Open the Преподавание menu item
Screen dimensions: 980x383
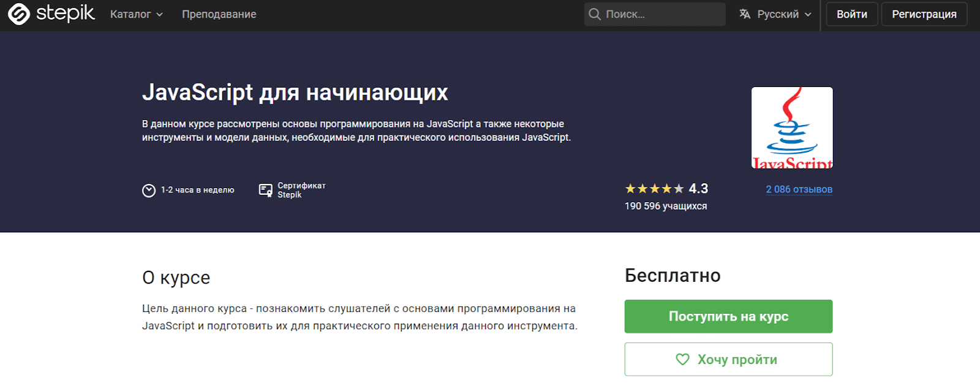pos(219,14)
